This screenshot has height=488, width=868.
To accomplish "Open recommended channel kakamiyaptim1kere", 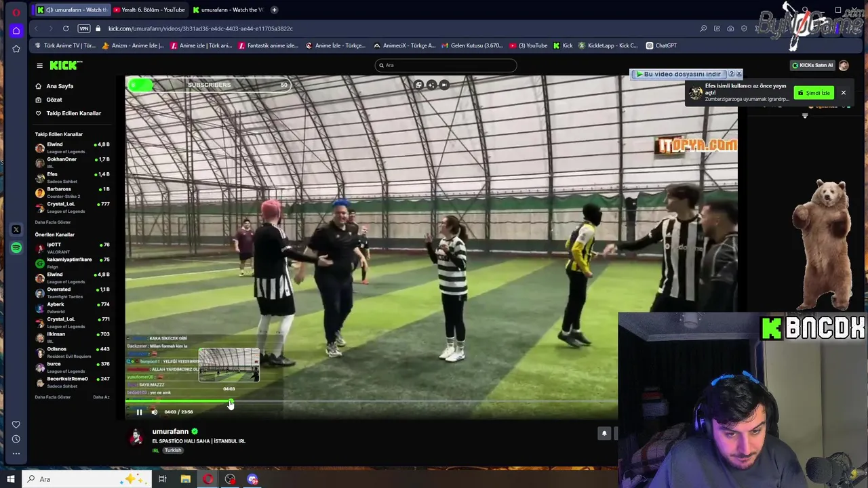I will click(73, 262).
